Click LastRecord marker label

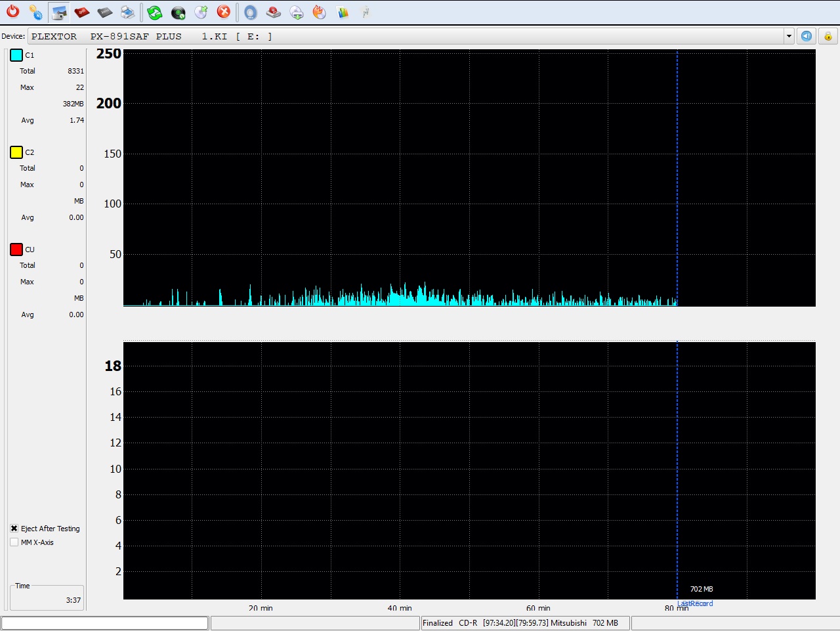pos(695,603)
